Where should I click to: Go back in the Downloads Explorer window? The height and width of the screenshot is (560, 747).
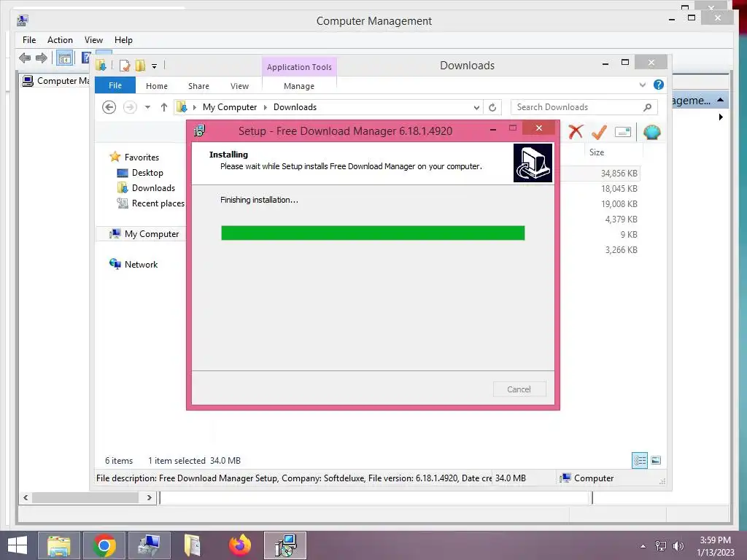[109, 107]
